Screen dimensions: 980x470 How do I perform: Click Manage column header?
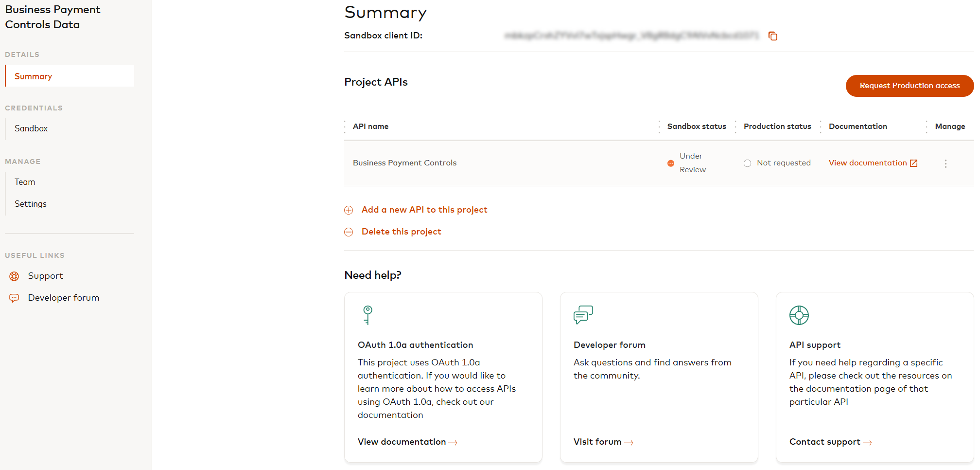(950, 127)
